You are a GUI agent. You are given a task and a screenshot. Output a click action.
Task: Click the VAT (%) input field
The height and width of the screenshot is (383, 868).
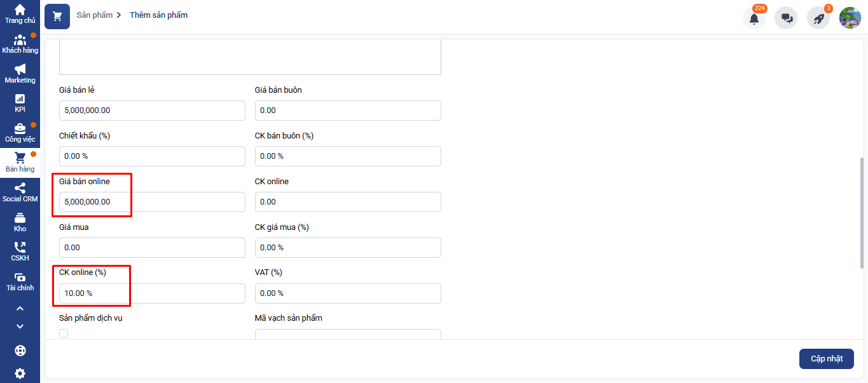pos(348,293)
